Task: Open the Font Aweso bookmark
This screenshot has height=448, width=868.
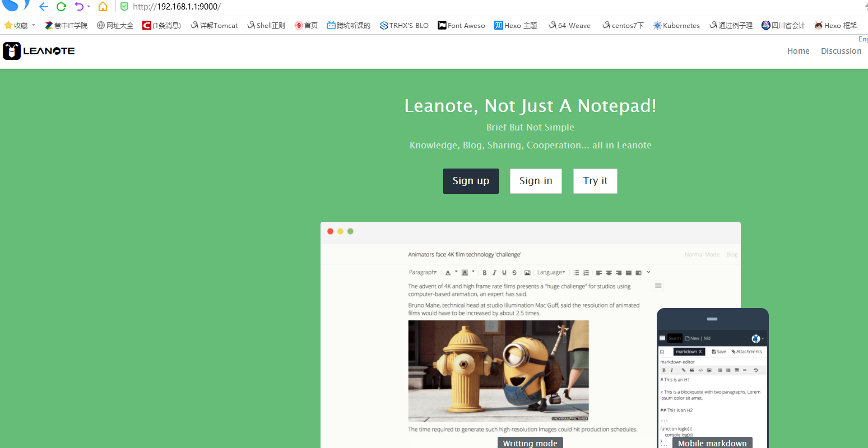Action: [x=462, y=25]
